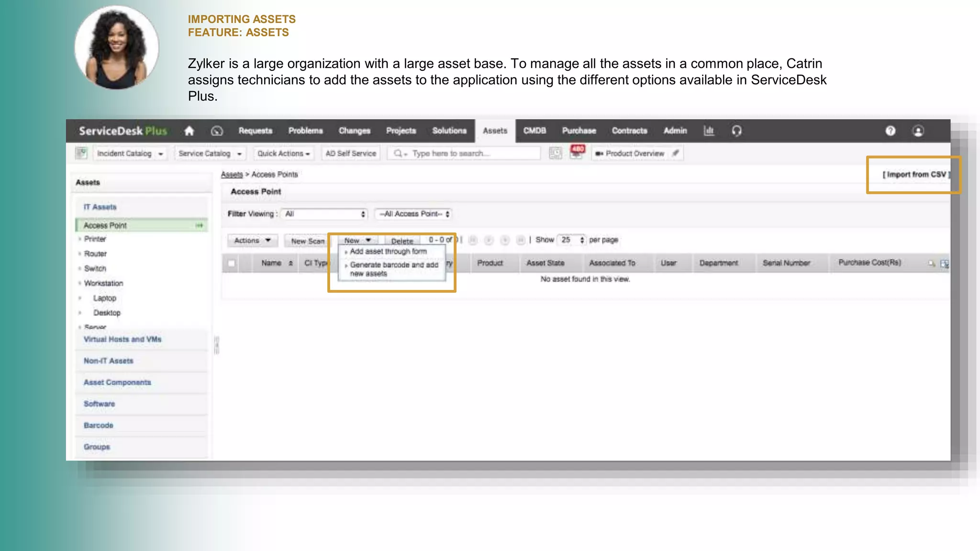Select Printer in the assets sidebar
The height and width of the screenshot is (551, 980).
point(95,239)
